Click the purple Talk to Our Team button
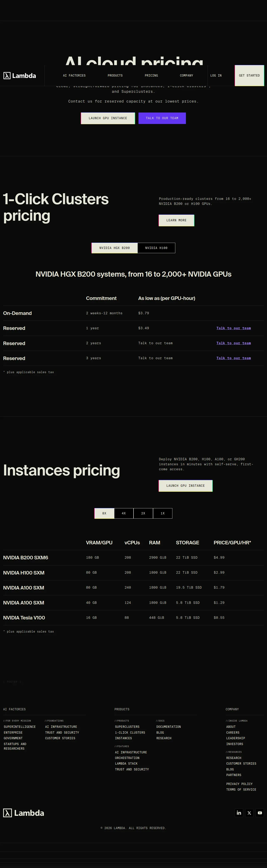Viewport: 267px width, 868px height. point(162,118)
